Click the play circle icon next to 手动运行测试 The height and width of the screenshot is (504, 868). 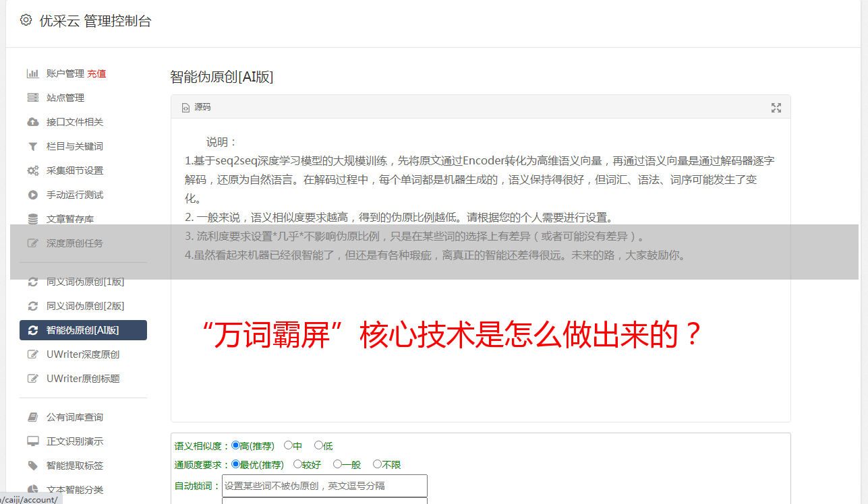[x=32, y=195]
